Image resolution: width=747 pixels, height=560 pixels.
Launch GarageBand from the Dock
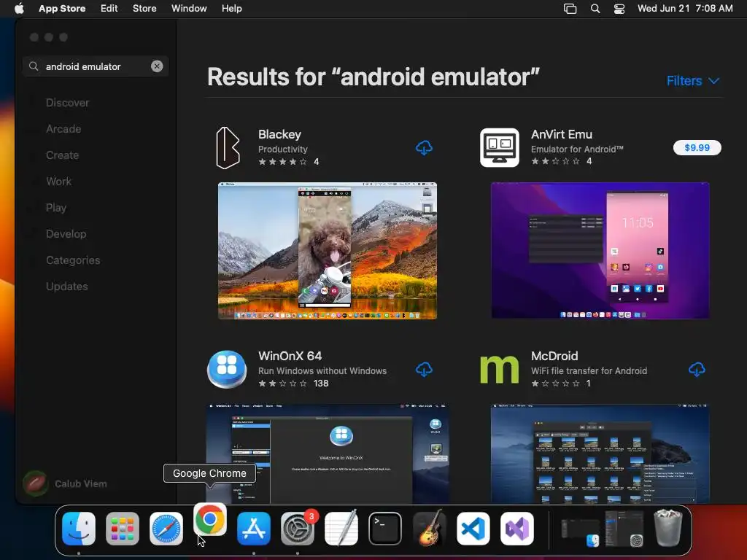coord(429,529)
